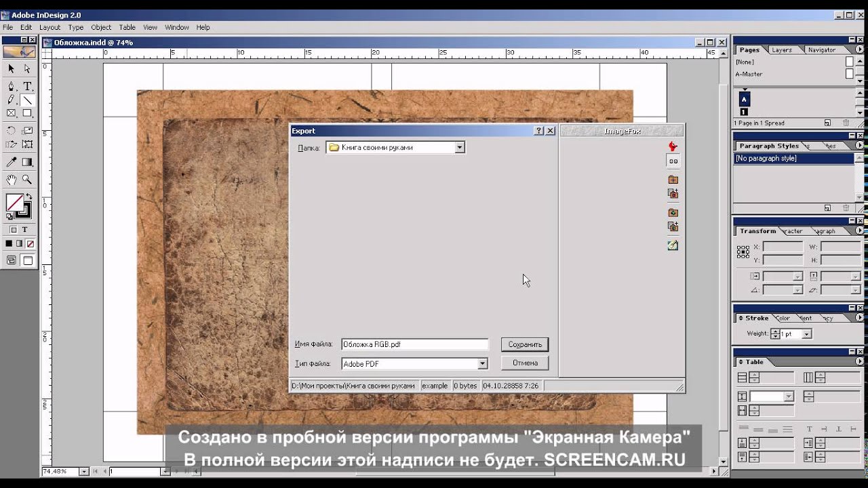Click the Default Fill and Stroke icon

coord(9,216)
